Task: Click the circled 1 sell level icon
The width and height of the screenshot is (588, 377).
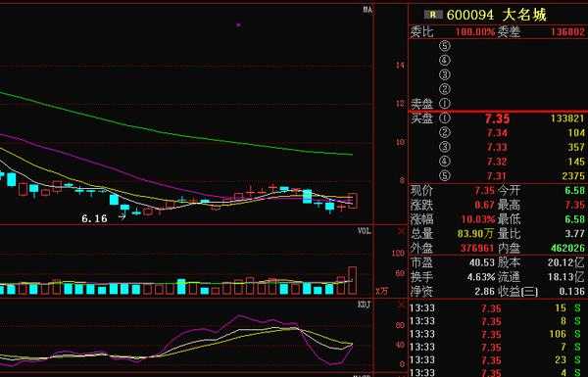Action: [x=444, y=104]
